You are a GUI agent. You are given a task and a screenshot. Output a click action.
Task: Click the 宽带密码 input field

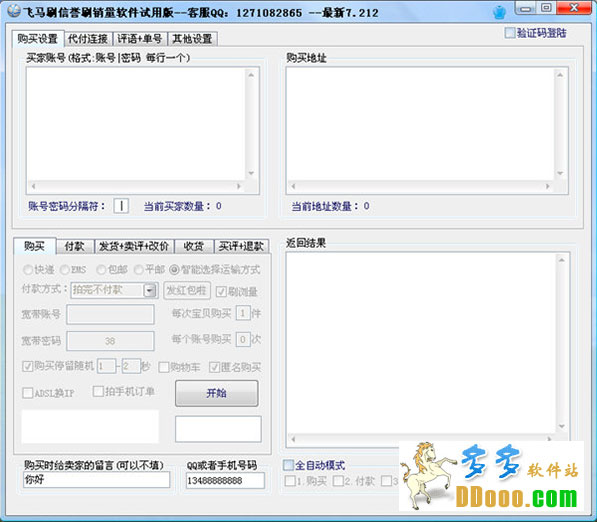coord(110,341)
